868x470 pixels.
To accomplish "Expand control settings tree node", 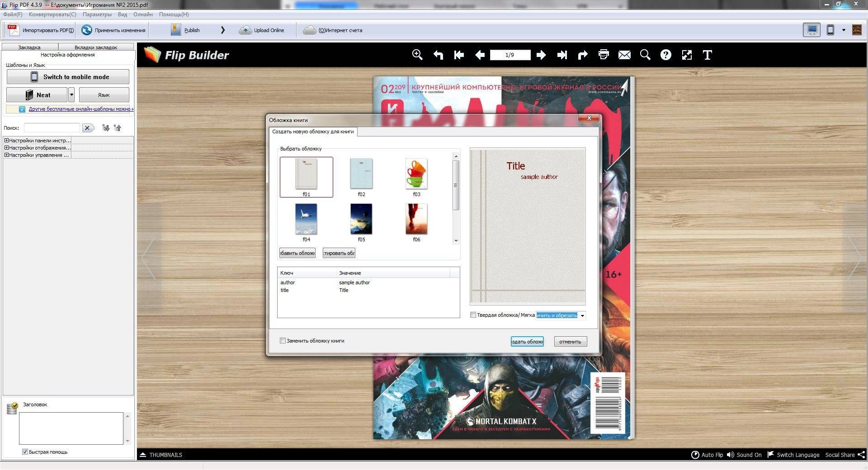I will pyautogui.click(x=6, y=155).
